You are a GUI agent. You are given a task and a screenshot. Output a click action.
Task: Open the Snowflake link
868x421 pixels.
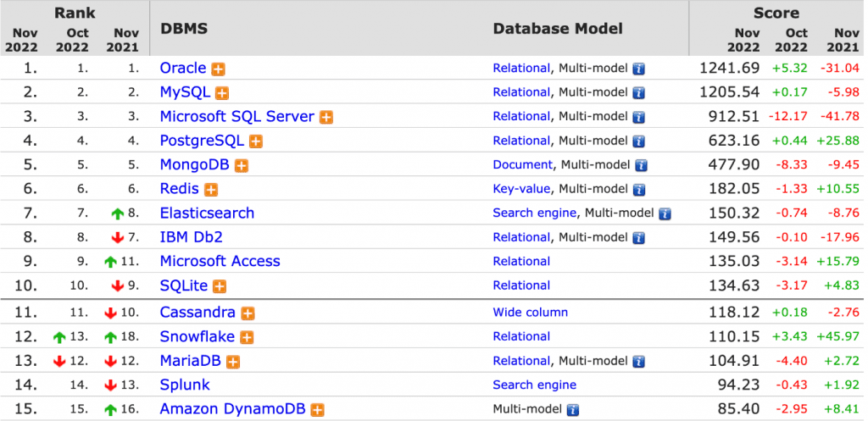tap(197, 336)
